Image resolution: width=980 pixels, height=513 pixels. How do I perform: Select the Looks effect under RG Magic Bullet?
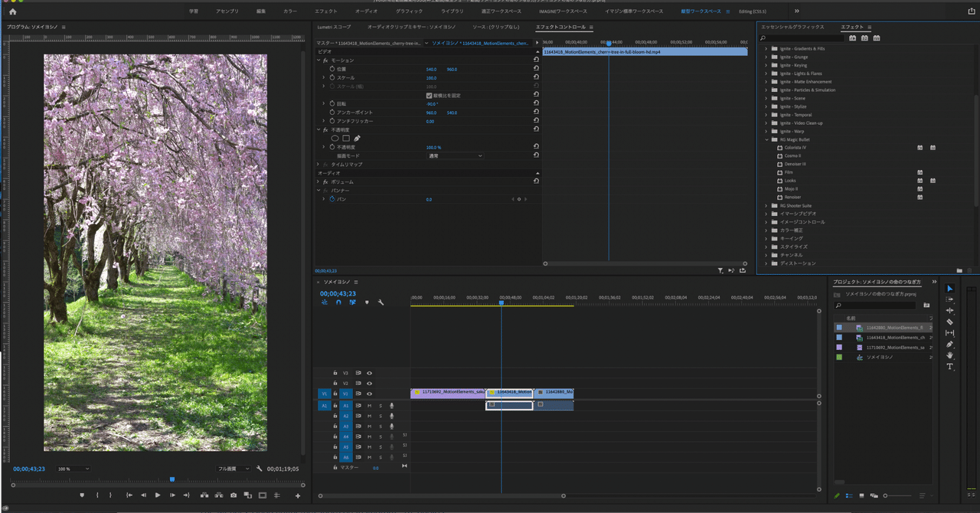(790, 181)
